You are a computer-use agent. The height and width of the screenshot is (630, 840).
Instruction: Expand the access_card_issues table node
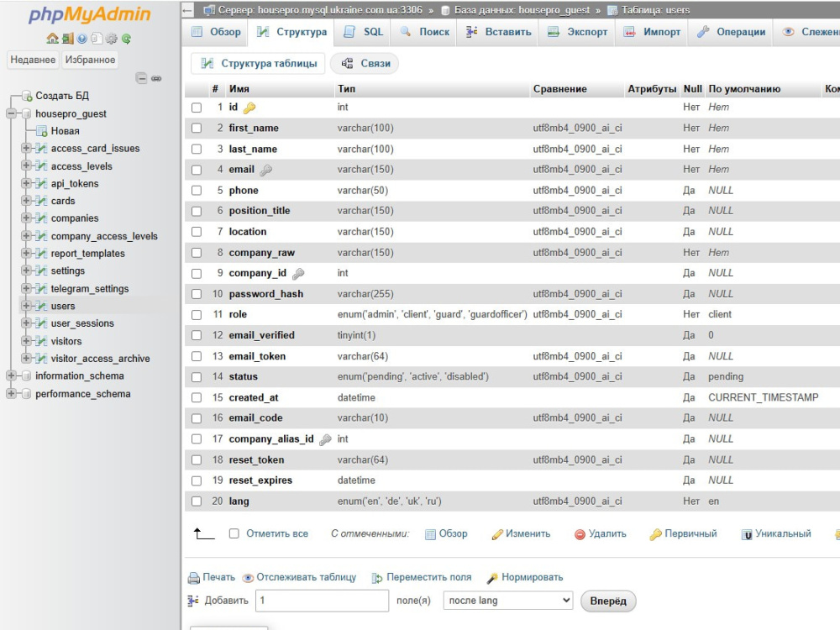coord(26,148)
